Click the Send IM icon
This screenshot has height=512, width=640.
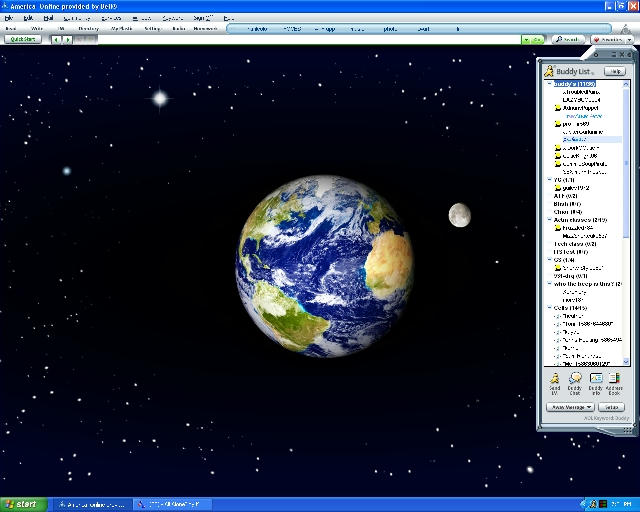click(554, 378)
